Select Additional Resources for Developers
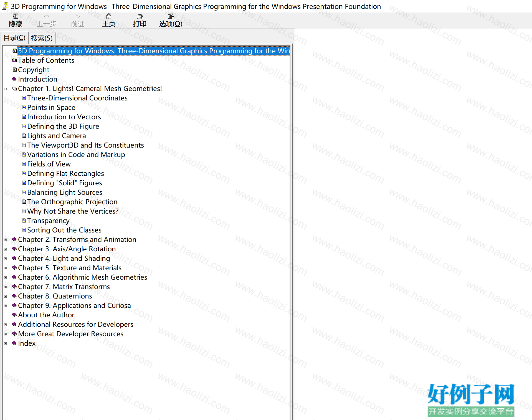 tap(76, 324)
